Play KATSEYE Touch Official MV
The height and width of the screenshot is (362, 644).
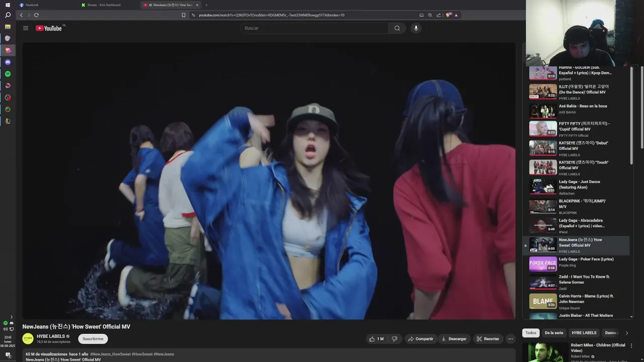point(576,167)
